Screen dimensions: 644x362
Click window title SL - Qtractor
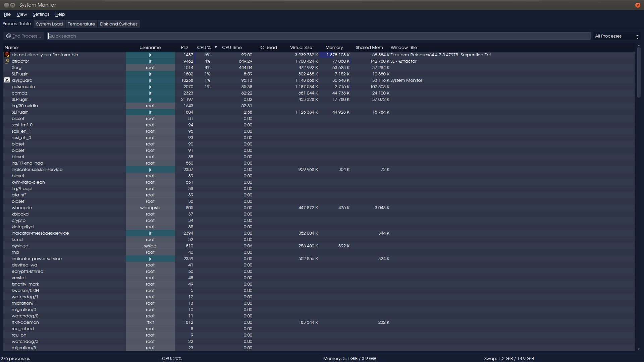pyautogui.click(x=404, y=61)
